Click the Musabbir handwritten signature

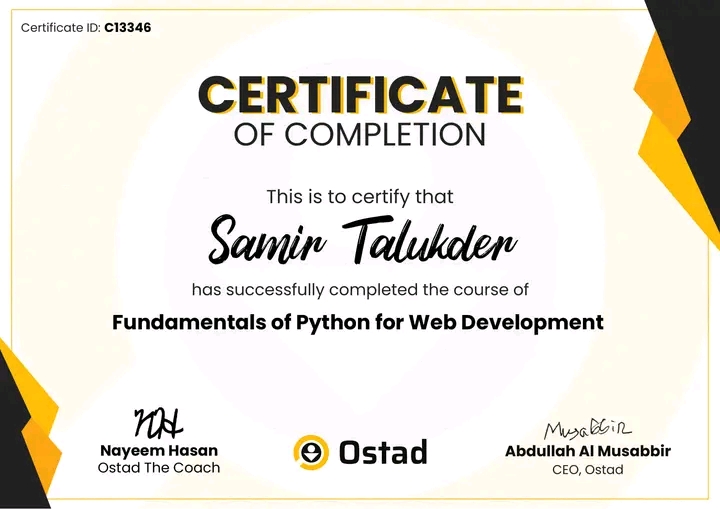pos(588,430)
